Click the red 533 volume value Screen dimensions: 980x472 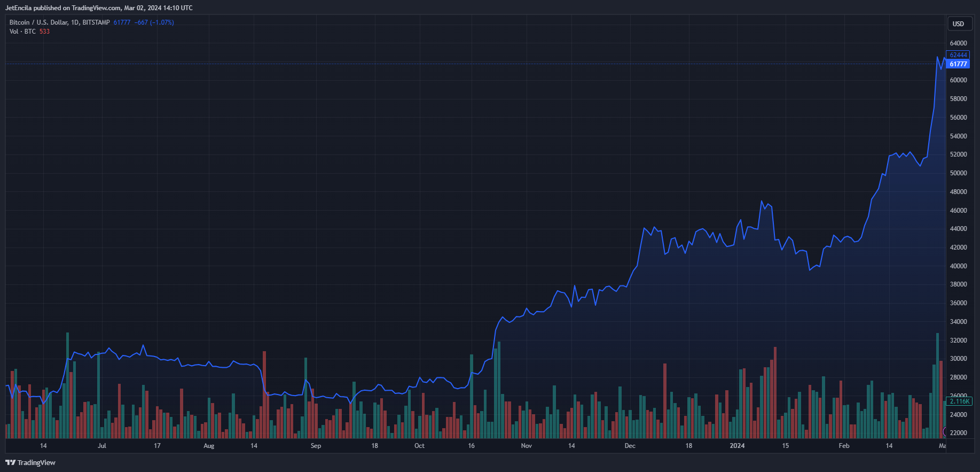(44, 32)
